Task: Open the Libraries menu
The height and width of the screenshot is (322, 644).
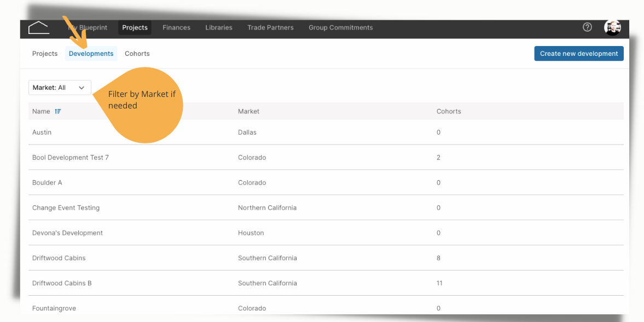Action: (219, 27)
